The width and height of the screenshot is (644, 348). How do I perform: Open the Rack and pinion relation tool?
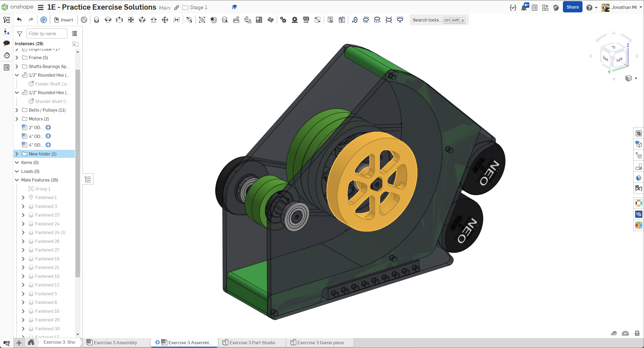295,20
